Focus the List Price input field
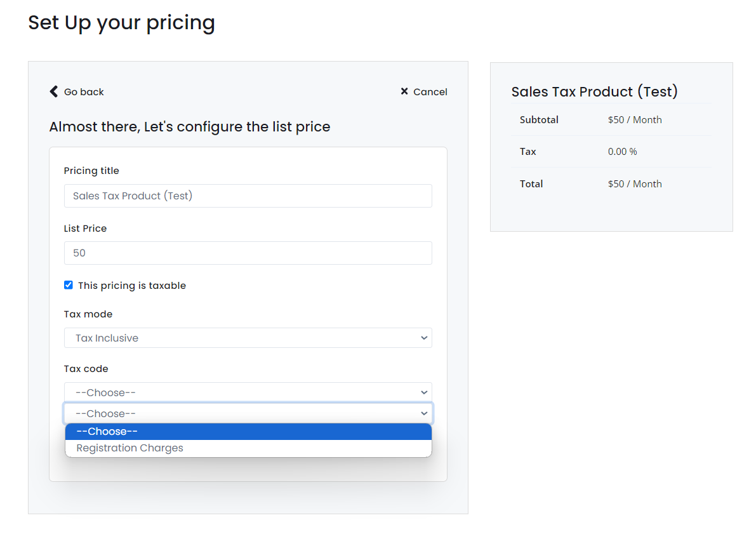This screenshot has width=756, height=539. click(x=248, y=253)
